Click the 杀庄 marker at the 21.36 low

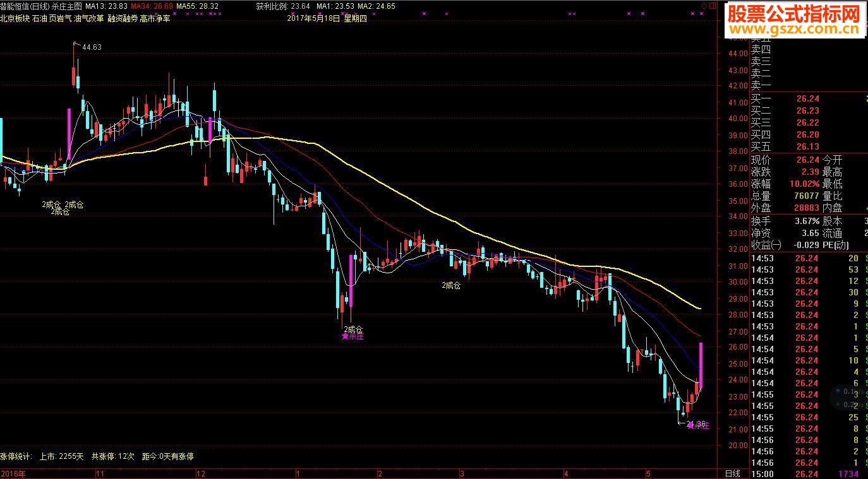[699, 426]
